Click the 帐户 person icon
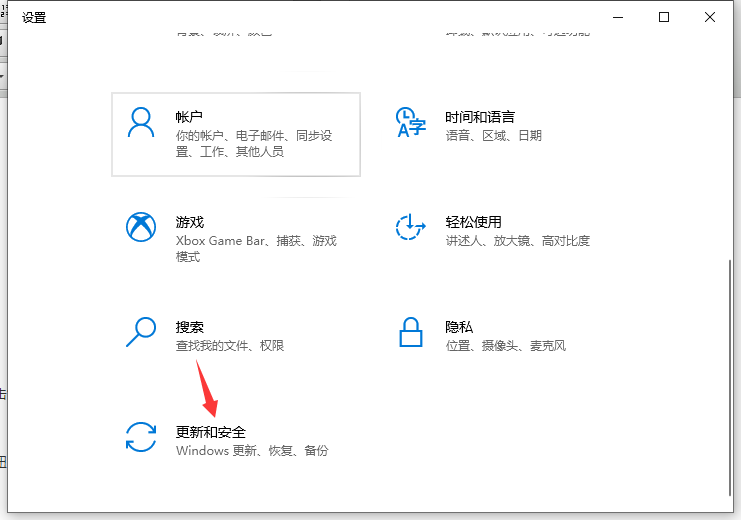741x520 pixels. [x=141, y=123]
